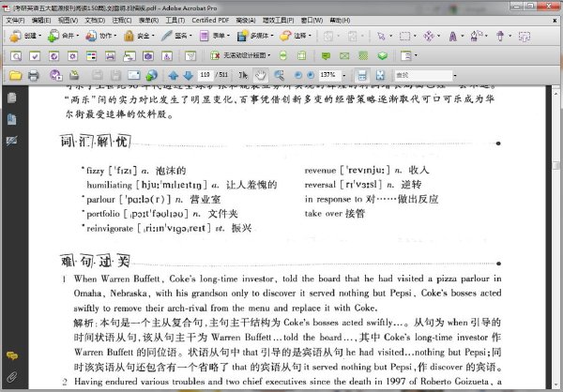Click the word 'revenue' in the vocabulary list
The image size is (563, 392).
click(320, 171)
